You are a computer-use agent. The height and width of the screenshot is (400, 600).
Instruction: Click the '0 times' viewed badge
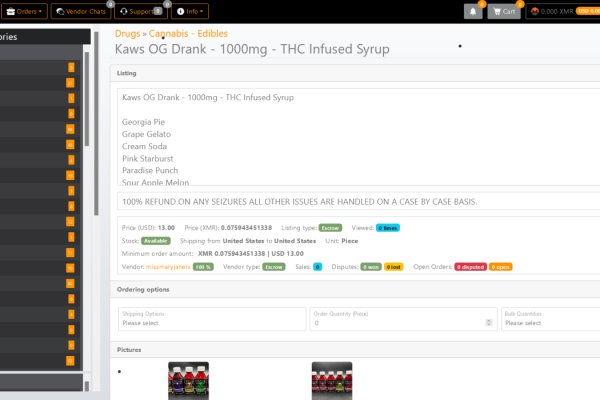point(388,228)
